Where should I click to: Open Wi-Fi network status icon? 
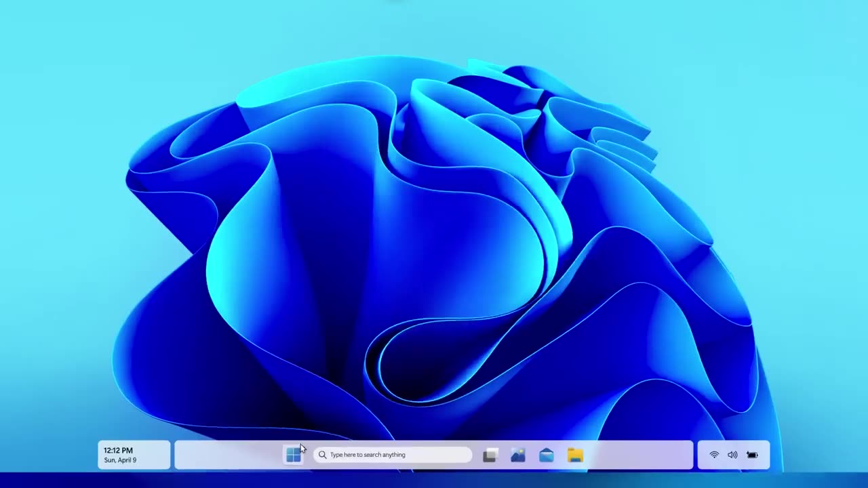tap(714, 455)
